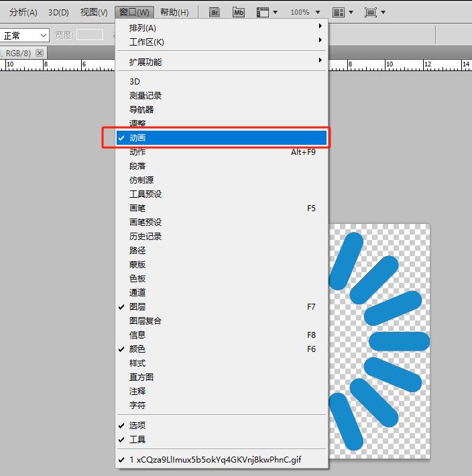Image resolution: width=472 pixels, height=476 pixels.
Task: Show the 图层复合 panel
Action: [x=221, y=320]
